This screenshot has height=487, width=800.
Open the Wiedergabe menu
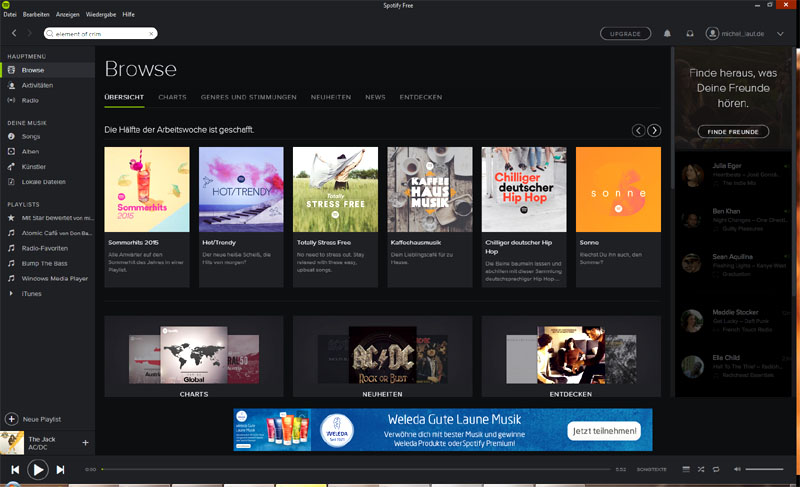coord(101,15)
